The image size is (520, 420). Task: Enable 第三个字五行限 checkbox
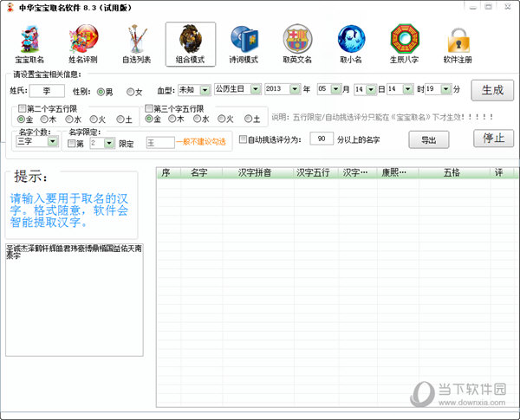click(x=149, y=108)
